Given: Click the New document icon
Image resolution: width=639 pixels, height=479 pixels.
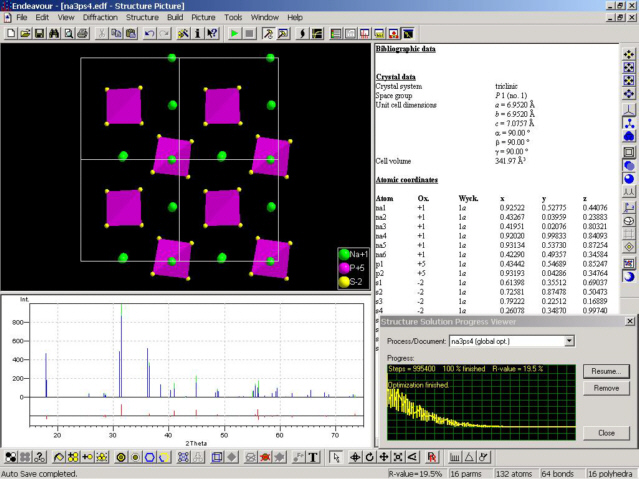Looking at the screenshot, I should 10,33.
